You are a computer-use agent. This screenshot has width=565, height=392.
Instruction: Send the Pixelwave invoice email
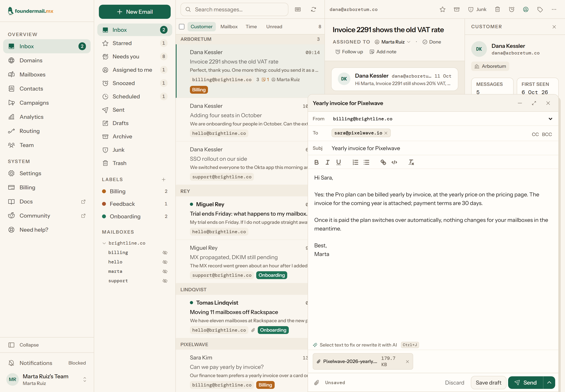(x=525, y=383)
